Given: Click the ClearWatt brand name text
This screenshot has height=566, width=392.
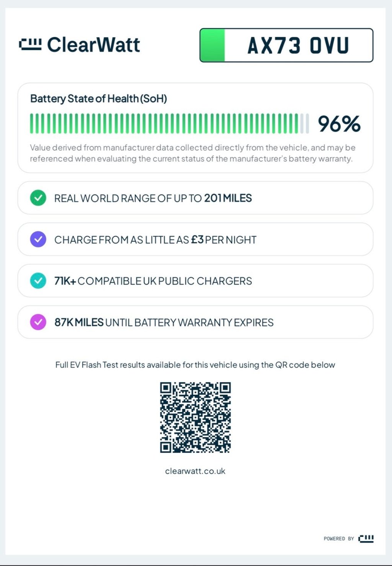Looking at the screenshot, I should [93, 44].
